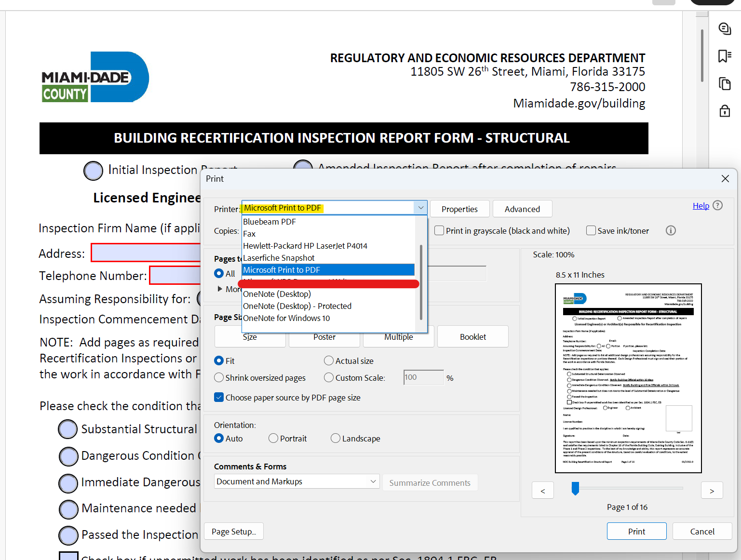Cancel the print dialog

tap(702, 531)
